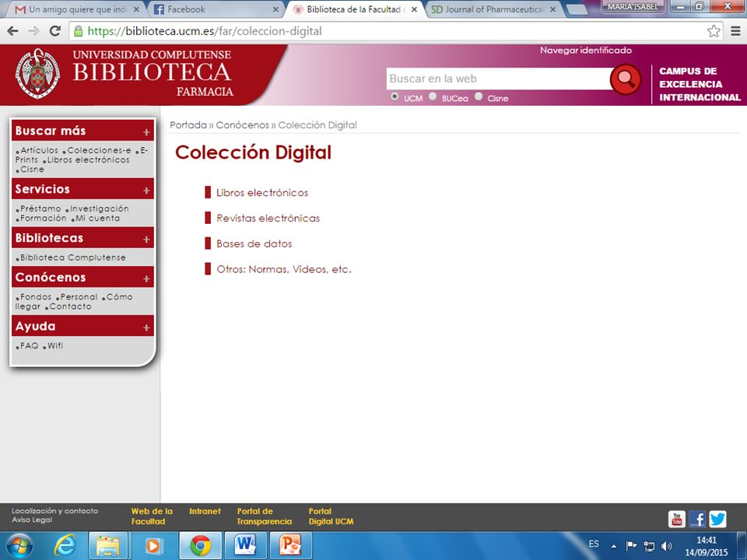Go forward with the browser forward arrow

click(33, 31)
